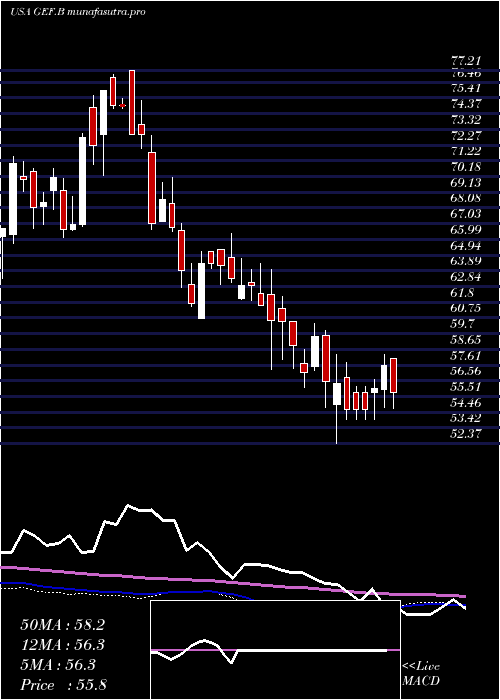
Task: Click the USA GEF.B munafasutra.pro title text
Action: [77, 12]
